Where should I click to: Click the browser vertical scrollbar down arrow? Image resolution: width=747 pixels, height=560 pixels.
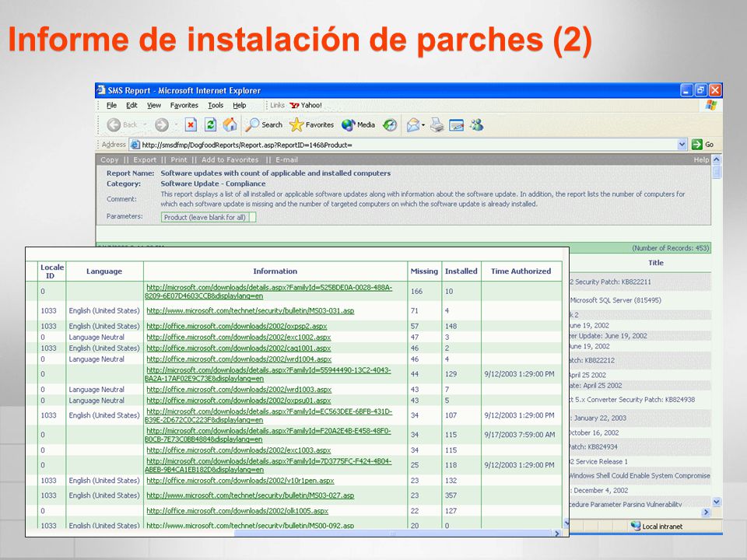[x=717, y=502]
